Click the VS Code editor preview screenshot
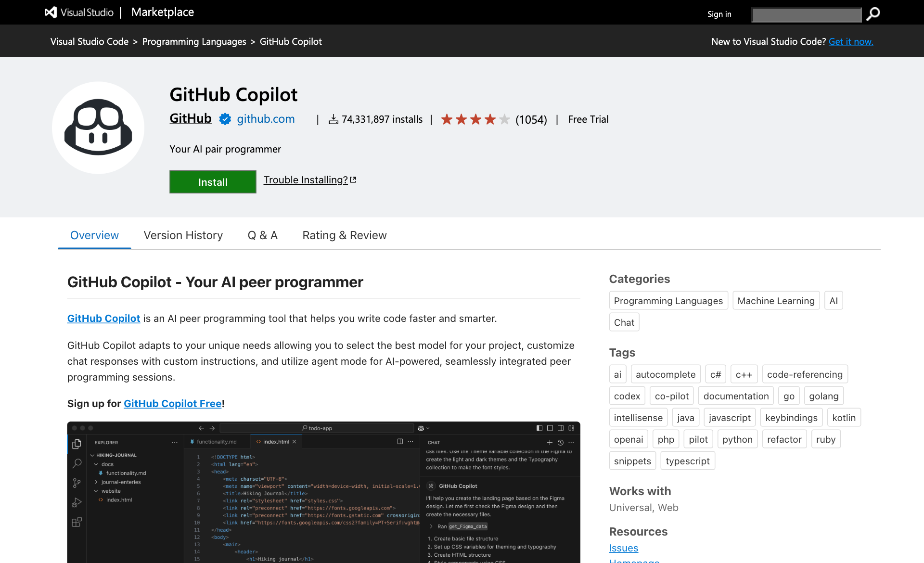 coord(323,492)
